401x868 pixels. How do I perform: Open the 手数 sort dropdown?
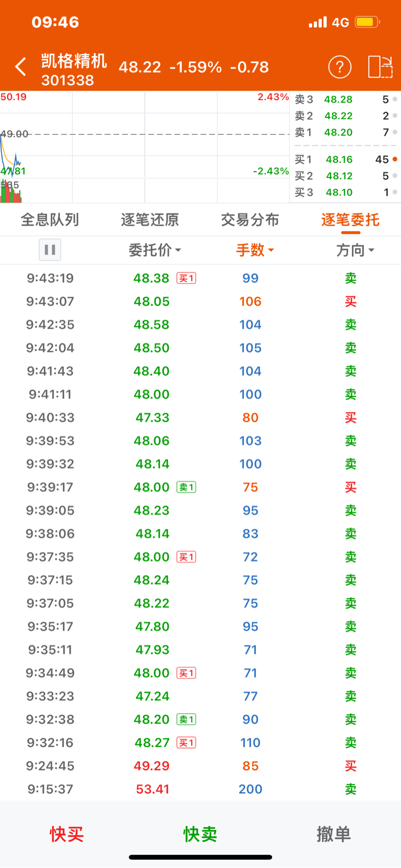(255, 250)
